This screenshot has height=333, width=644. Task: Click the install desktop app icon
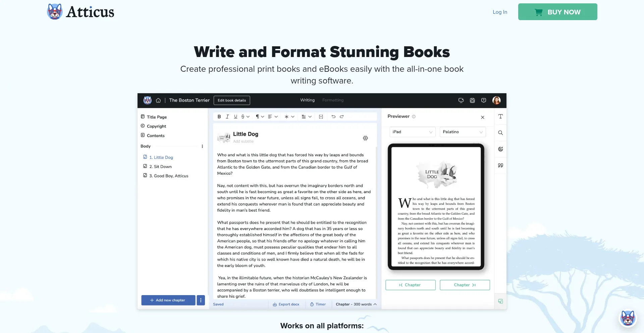pos(461,100)
